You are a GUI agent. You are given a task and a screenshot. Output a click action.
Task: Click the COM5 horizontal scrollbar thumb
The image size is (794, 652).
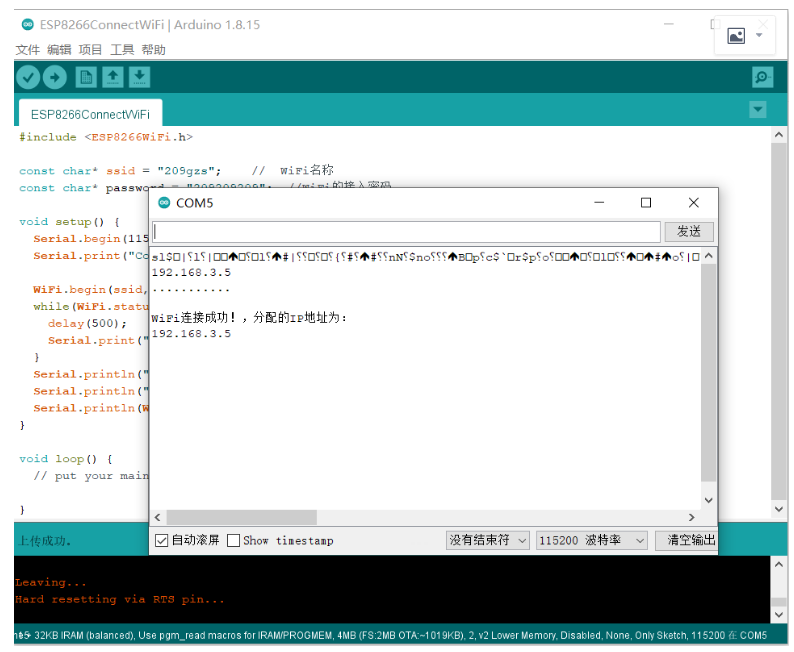click(242, 517)
